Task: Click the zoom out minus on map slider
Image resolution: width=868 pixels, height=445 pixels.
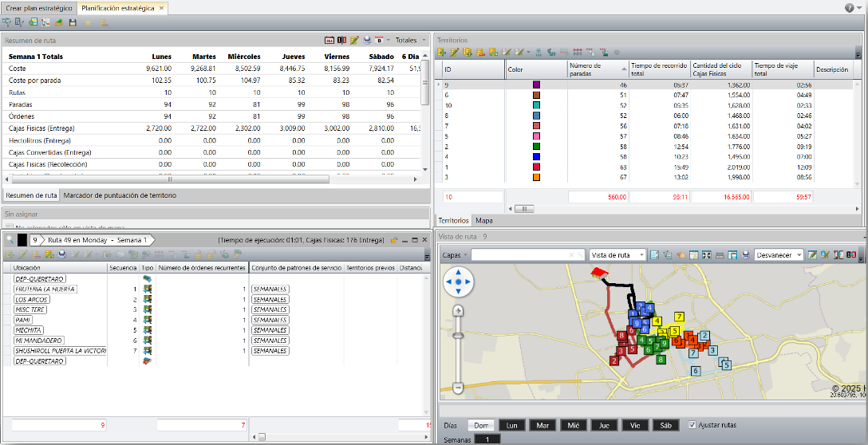Action: [x=458, y=388]
